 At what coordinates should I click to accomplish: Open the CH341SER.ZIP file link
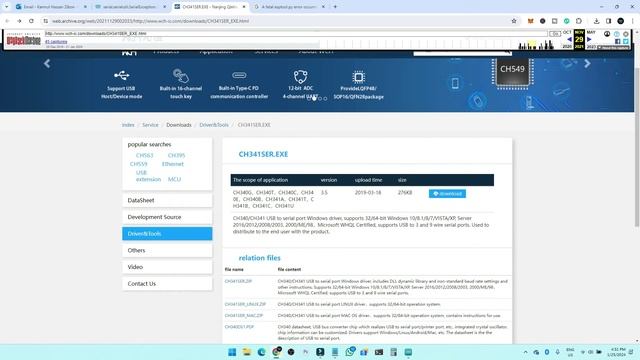[238, 281]
